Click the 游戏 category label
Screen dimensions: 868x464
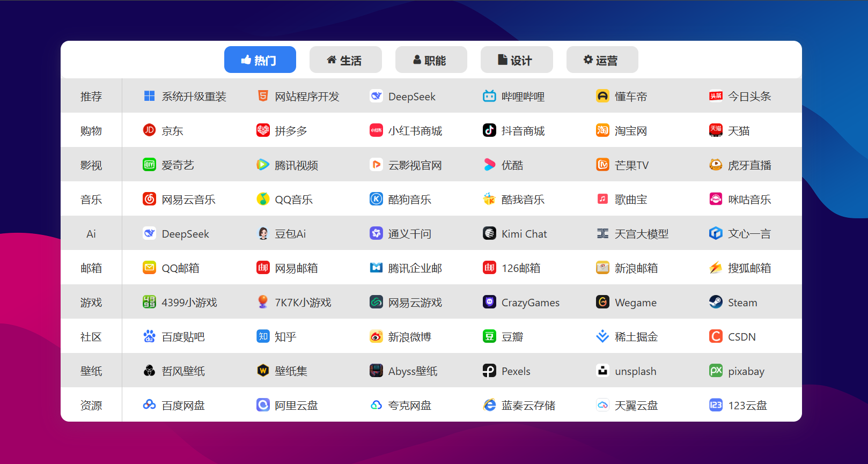[x=91, y=303]
